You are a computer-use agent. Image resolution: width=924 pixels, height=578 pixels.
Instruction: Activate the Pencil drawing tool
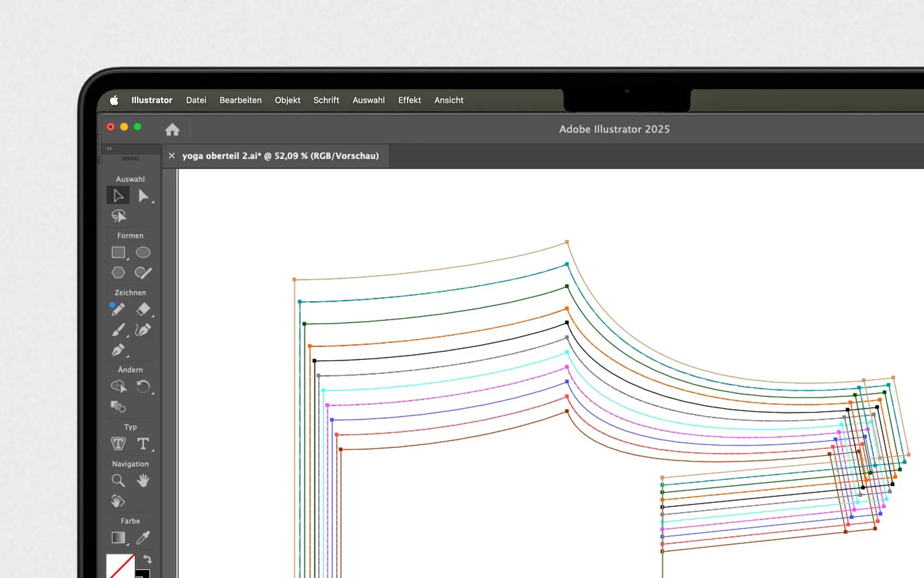pos(118,309)
